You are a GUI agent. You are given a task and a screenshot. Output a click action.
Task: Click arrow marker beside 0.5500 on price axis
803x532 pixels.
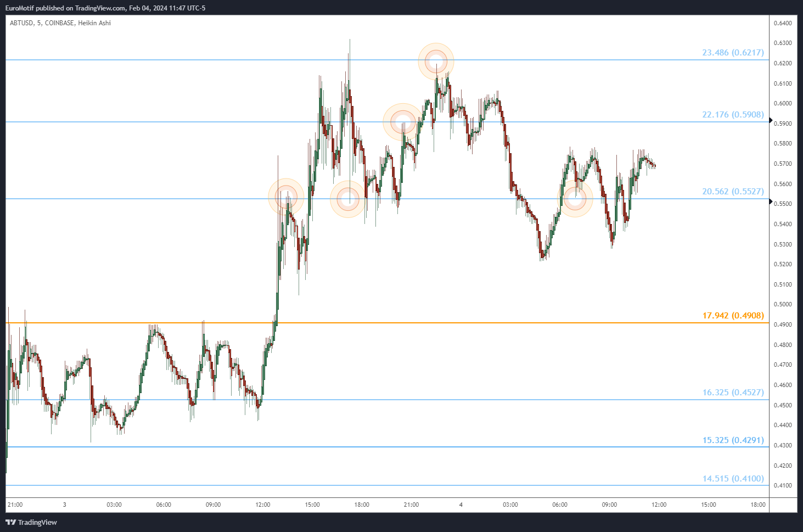point(771,201)
